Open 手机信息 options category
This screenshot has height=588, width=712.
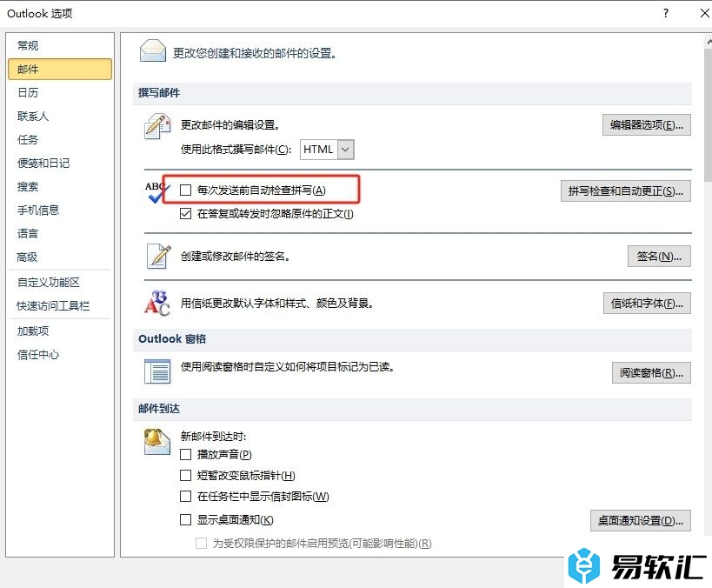pyautogui.click(x=59, y=210)
